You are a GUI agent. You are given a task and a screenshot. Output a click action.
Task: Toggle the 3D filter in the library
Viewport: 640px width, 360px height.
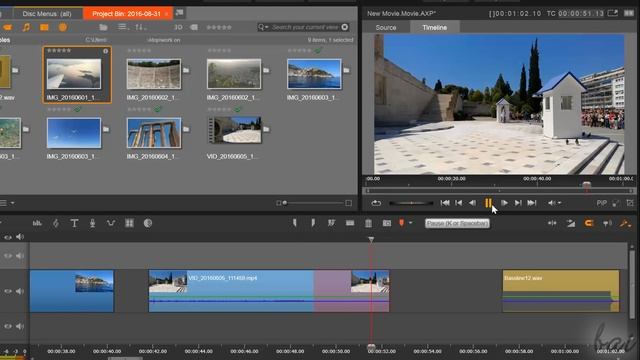(178, 27)
